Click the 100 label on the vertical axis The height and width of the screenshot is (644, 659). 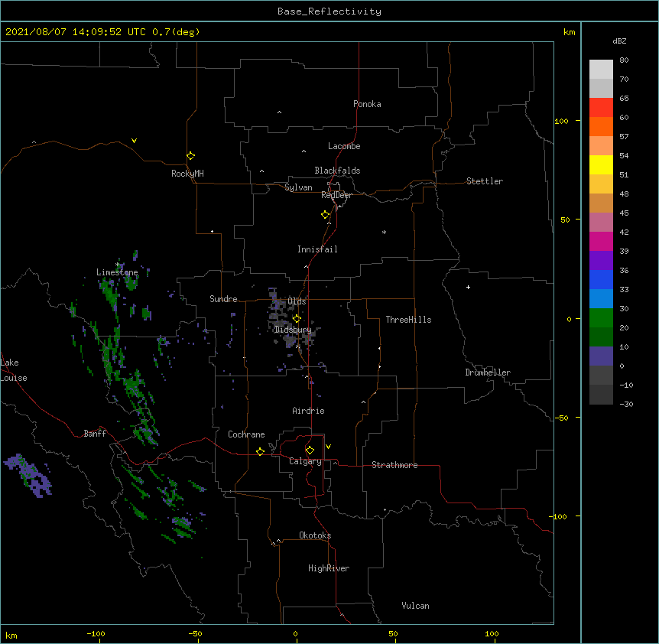pos(561,121)
